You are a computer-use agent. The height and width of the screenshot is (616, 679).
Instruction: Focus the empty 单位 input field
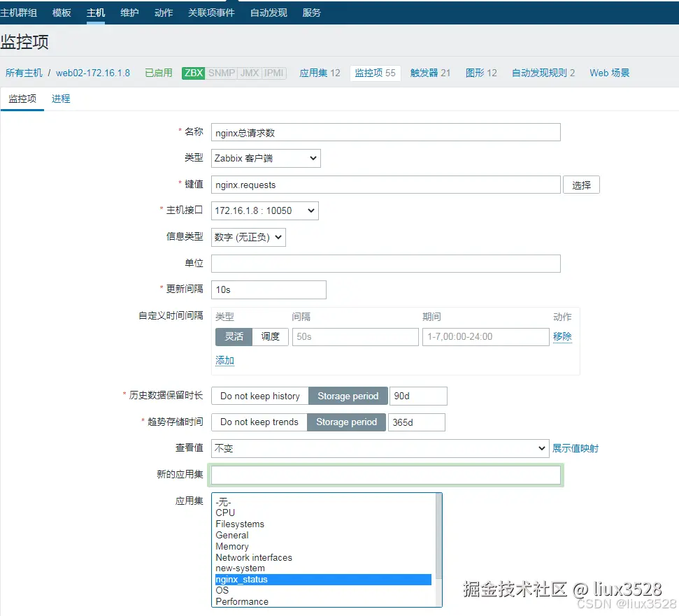[385, 264]
